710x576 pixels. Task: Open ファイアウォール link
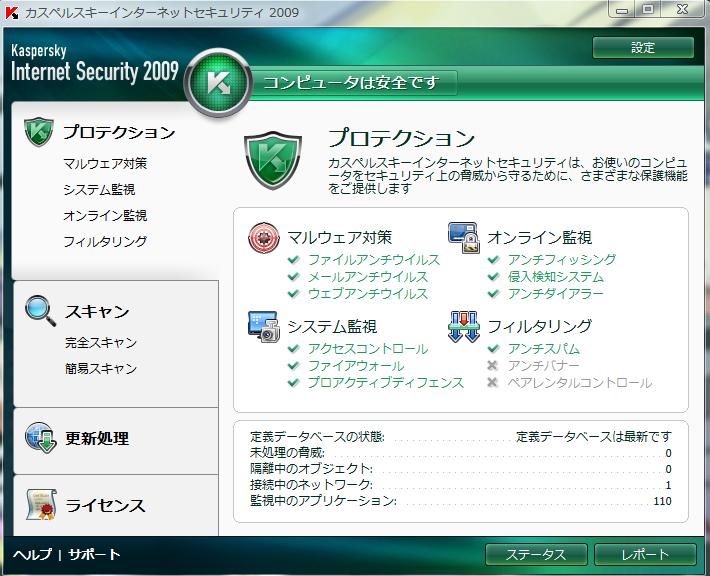pos(356,366)
